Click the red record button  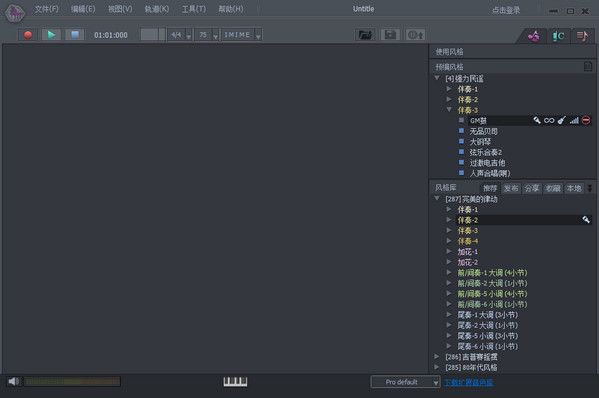point(28,35)
